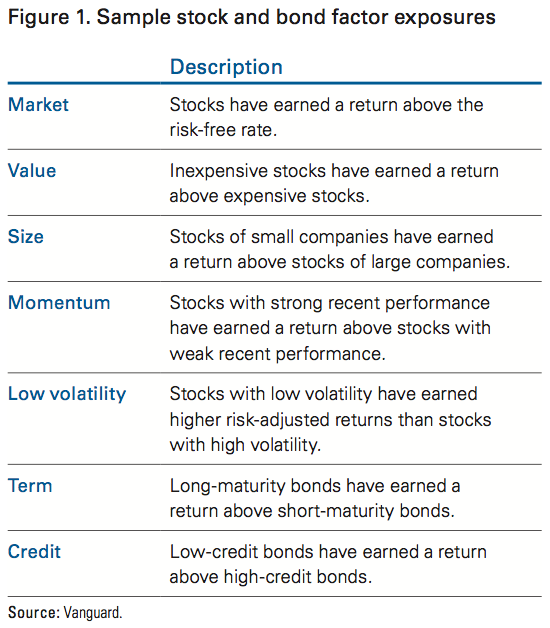
Task: Click the Market factor label
Action: [38, 105]
